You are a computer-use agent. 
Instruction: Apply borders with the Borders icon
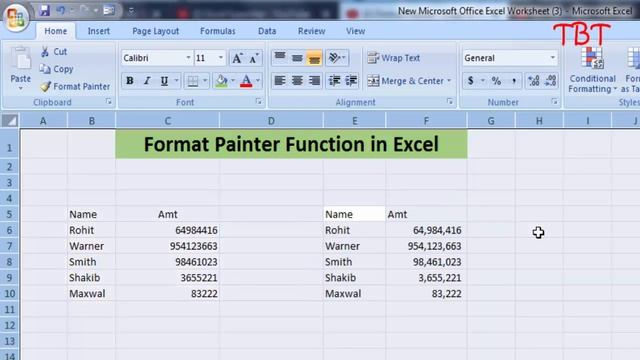192,81
